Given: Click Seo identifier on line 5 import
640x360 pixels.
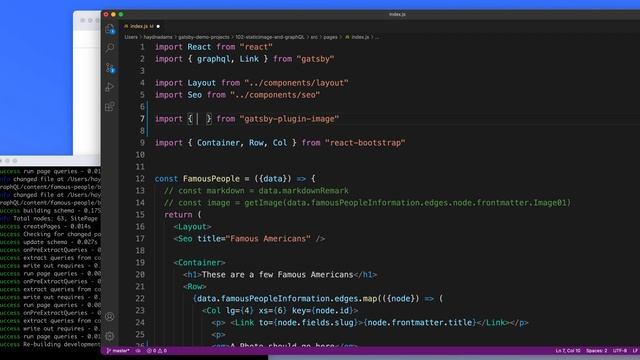Looking at the screenshot, I should click(x=195, y=95).
